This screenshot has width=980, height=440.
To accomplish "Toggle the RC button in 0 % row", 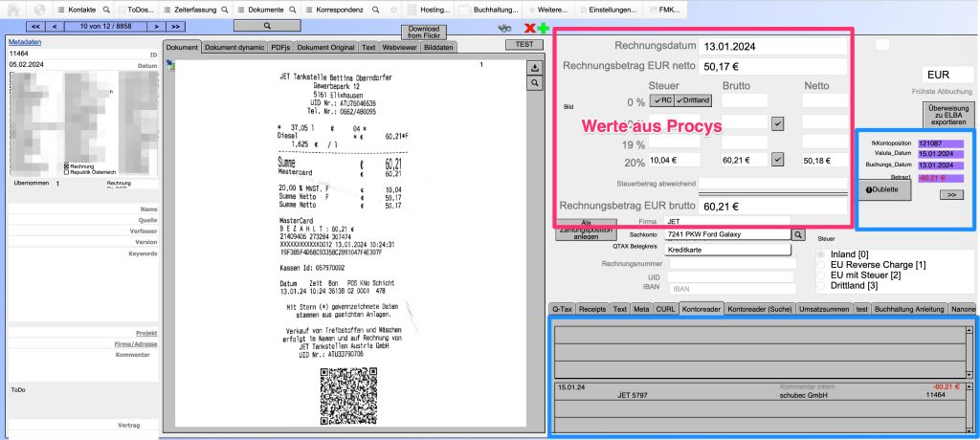I will (662, 100).
